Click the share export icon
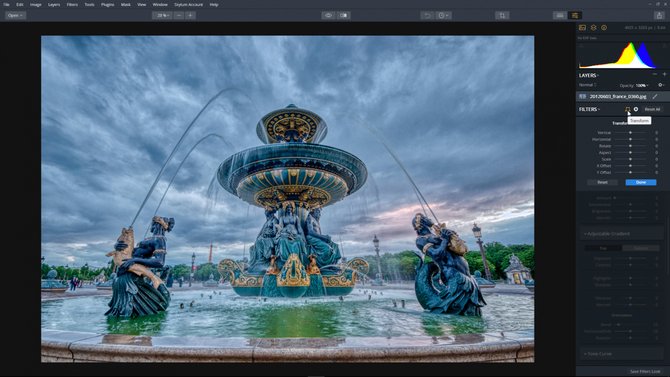Screen dimensions: 670x377 [x=659, y=15]
